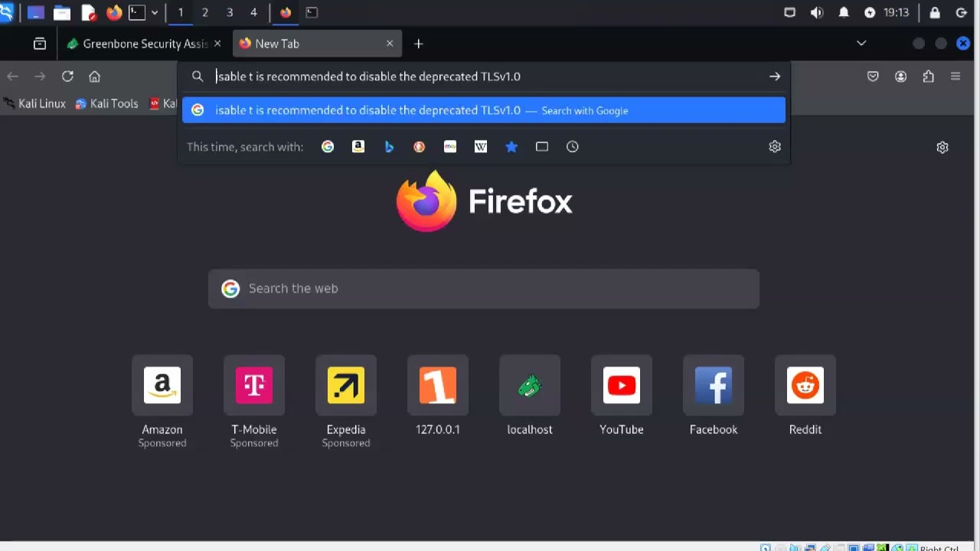
Task: Click the log out icon in the panel
Action: (x=962, y=12)
